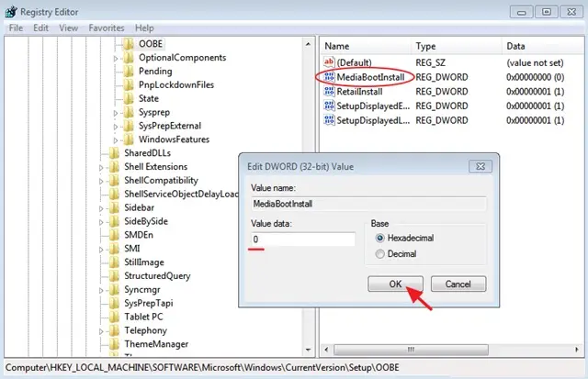Click the SideBySide folder icon
Viewport: 588px width, 379px height.
[x=114, y=221]
